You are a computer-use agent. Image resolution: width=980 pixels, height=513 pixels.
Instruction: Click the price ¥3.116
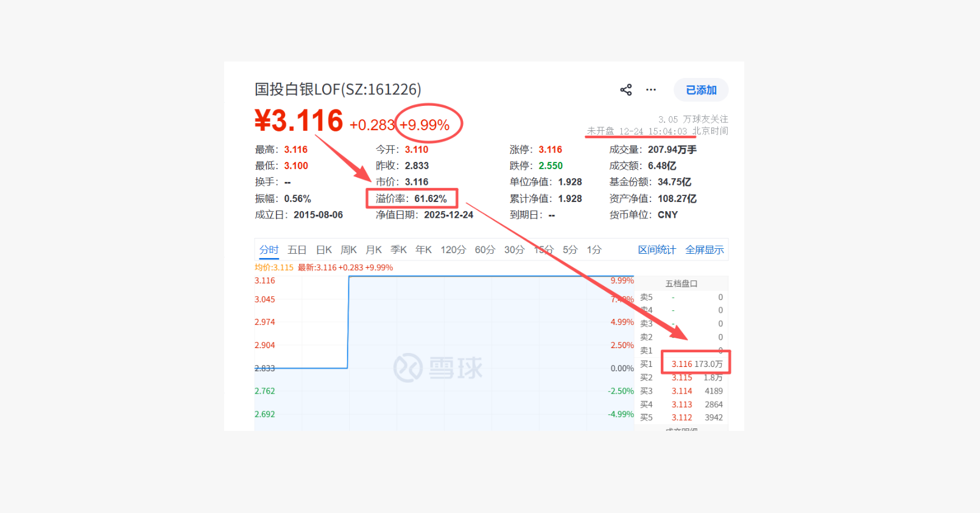tap(299, 120)
